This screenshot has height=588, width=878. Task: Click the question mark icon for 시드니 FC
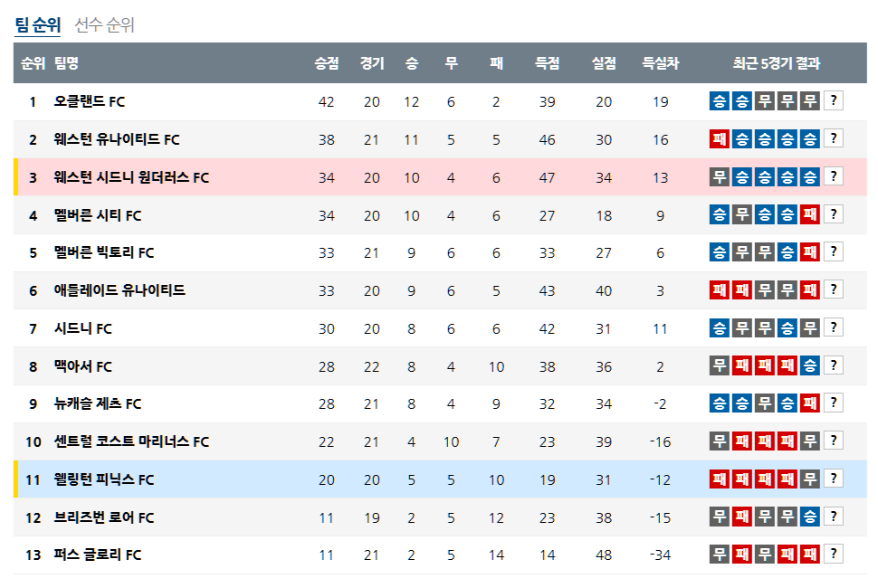834,327
